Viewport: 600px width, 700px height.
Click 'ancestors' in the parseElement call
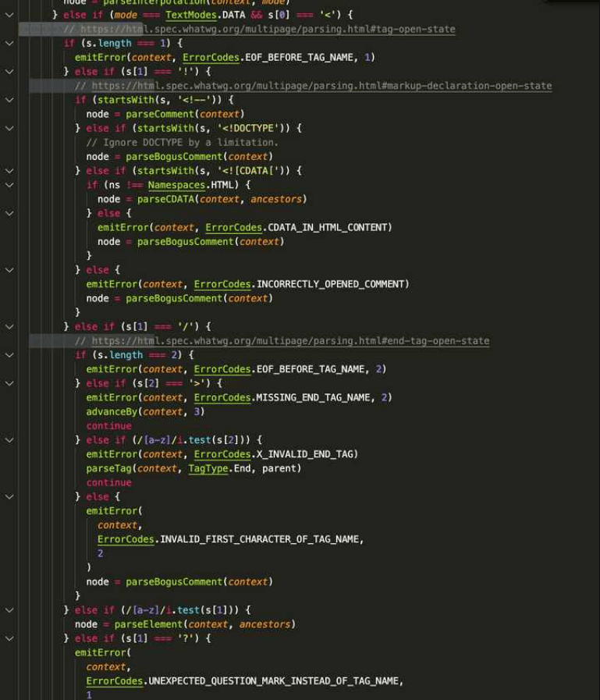(x=264, y=624)
